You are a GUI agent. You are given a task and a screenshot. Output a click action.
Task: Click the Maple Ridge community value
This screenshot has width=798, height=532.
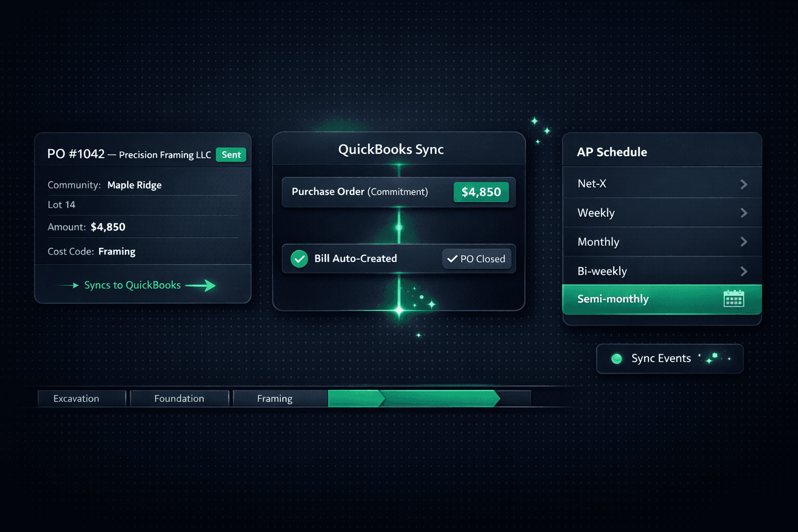click(x=134, y=185)
